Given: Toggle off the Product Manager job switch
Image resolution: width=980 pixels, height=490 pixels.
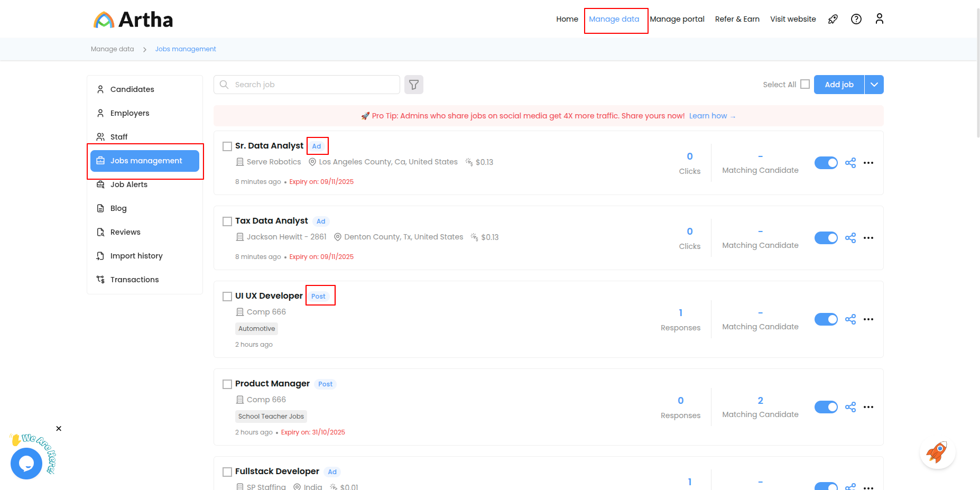Looking at the screenshot, I should tap(826, 407).
